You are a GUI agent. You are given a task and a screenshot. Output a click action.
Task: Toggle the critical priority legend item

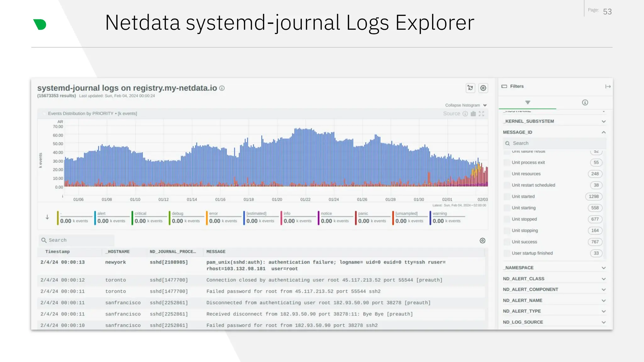[x=149, y=217]
